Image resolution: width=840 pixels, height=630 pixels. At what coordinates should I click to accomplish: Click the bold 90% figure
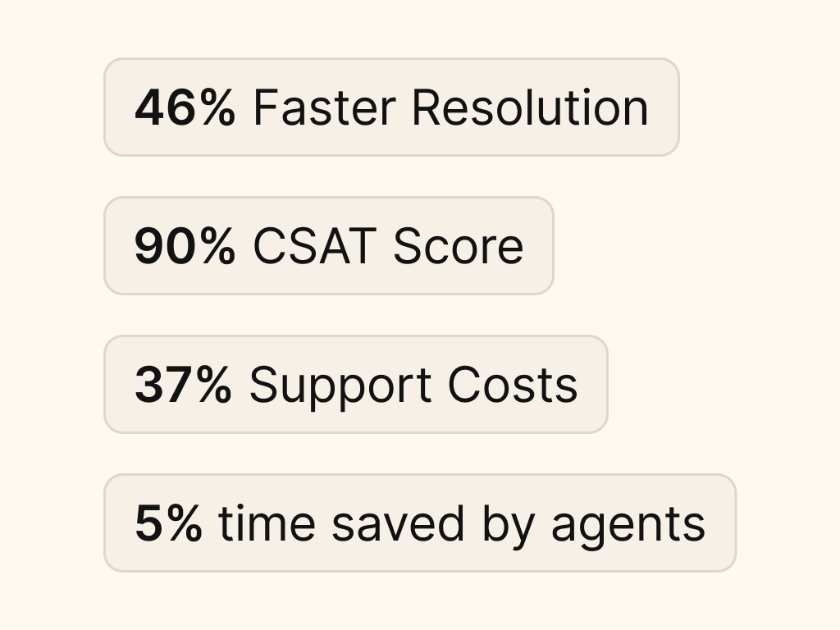185,246
